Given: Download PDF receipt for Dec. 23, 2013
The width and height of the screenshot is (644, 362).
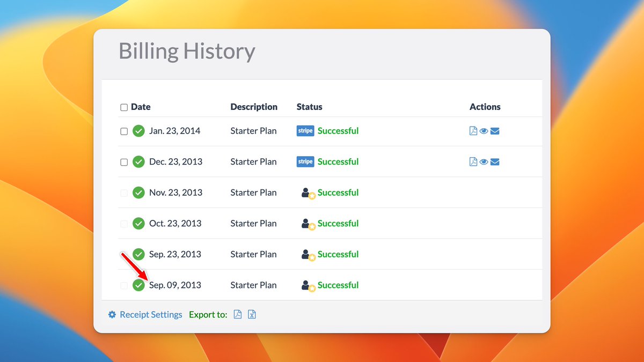Looking at the screenshot, I should pyautogui.click(x=473, y=162).
